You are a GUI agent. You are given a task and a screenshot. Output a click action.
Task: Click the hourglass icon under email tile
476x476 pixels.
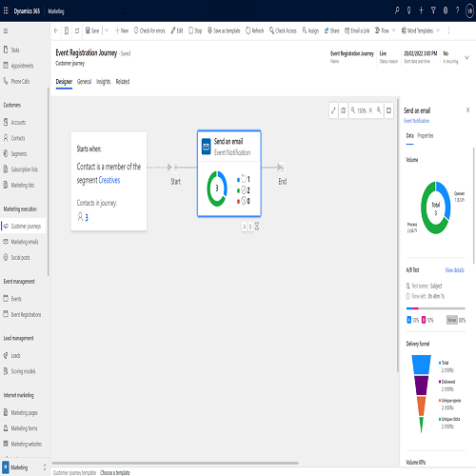click(x=257, y=227)
